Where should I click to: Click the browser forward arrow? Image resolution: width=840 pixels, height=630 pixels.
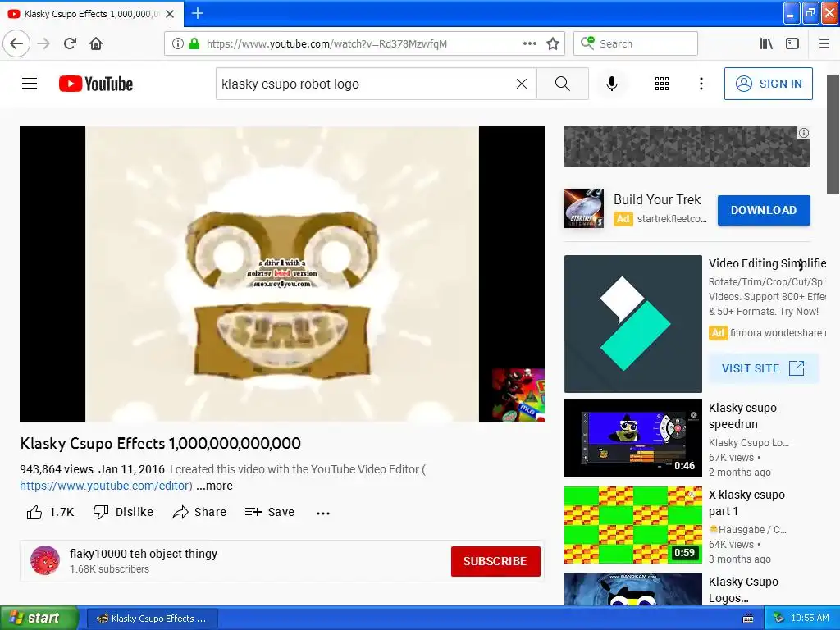coord(43,43)
